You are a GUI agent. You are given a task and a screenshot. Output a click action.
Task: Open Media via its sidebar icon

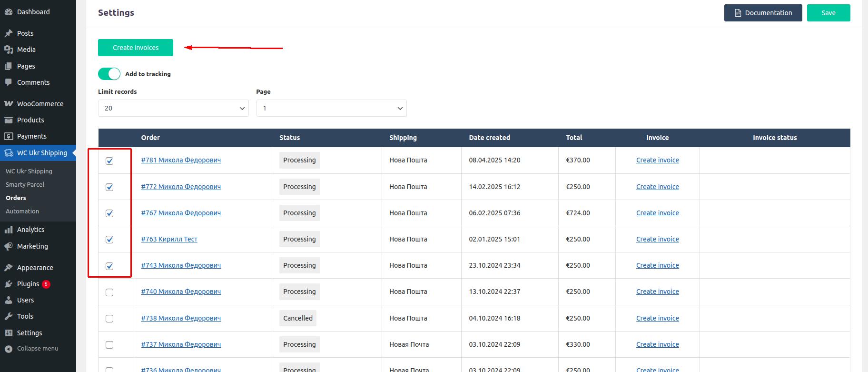8,50
